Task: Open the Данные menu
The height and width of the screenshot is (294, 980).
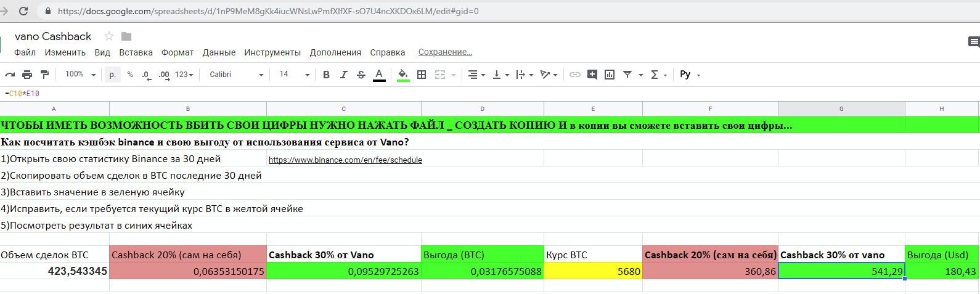Action: pos(219,52)
